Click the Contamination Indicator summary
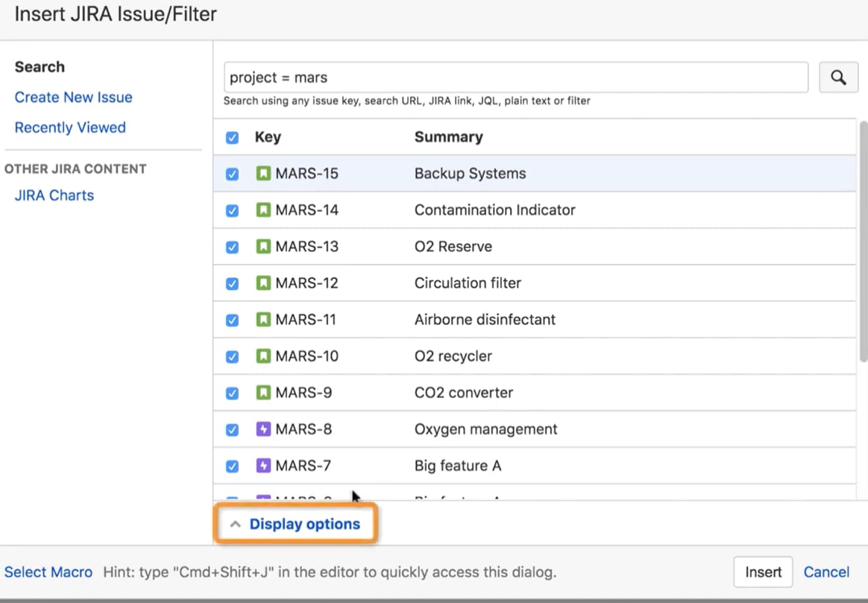Viewport: 868px width, 603px height. tap(495, 210)
